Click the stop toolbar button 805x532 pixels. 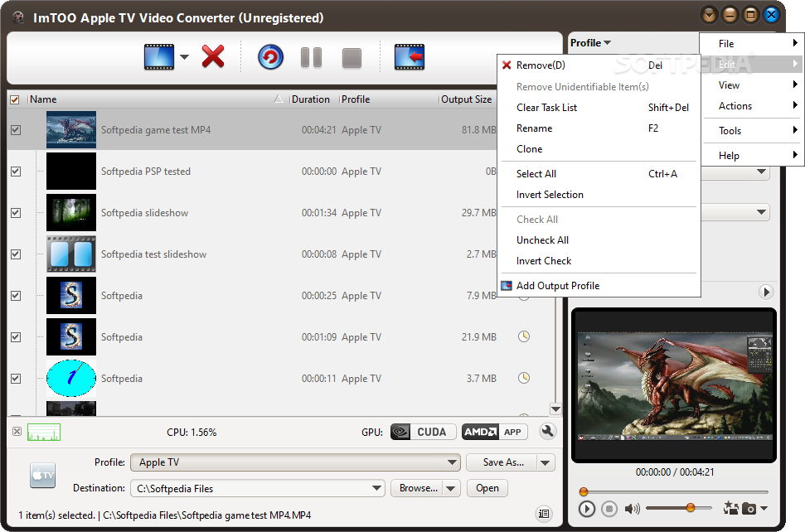coord(352,58)
